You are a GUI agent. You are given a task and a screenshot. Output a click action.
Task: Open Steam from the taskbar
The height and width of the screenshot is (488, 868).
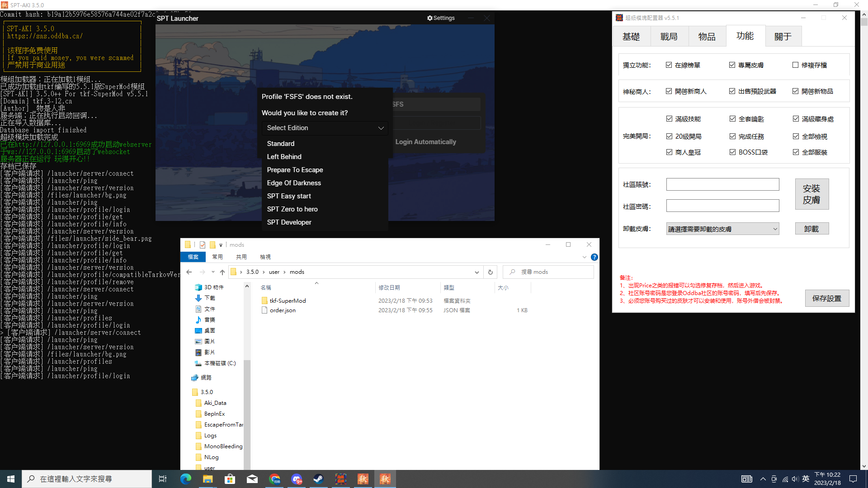(318, 479)
